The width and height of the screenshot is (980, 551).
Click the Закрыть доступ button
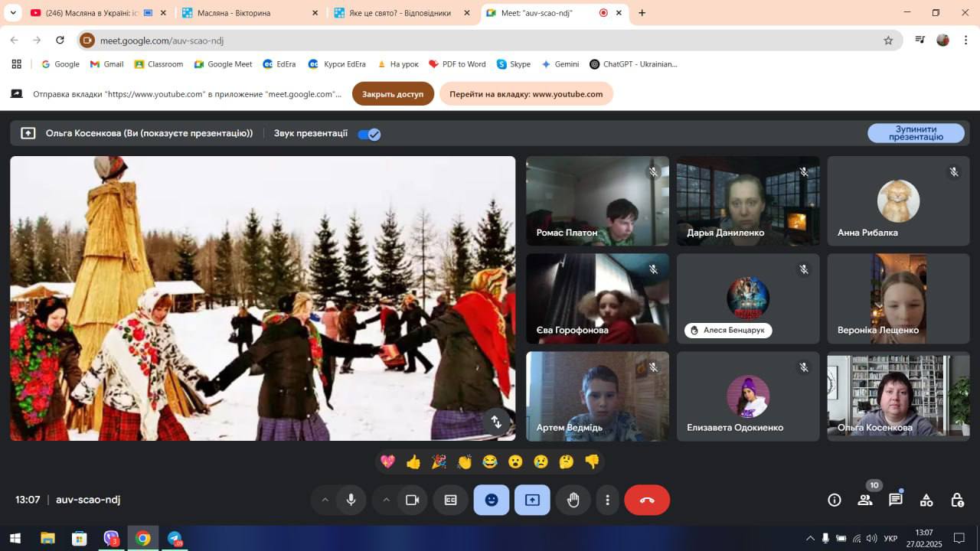click(x=393, y=94)
